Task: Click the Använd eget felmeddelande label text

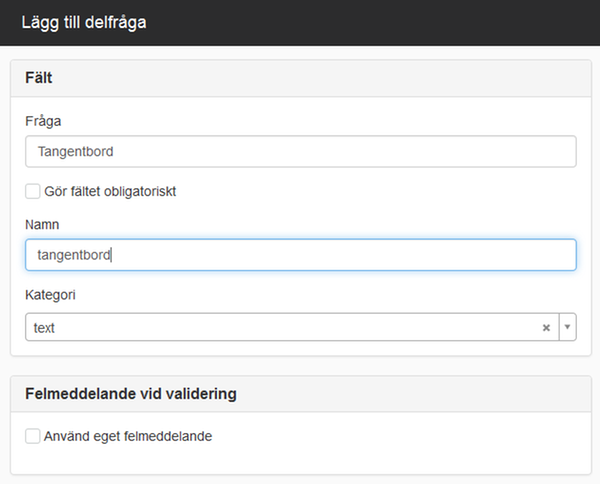Action: pos(128,436)
